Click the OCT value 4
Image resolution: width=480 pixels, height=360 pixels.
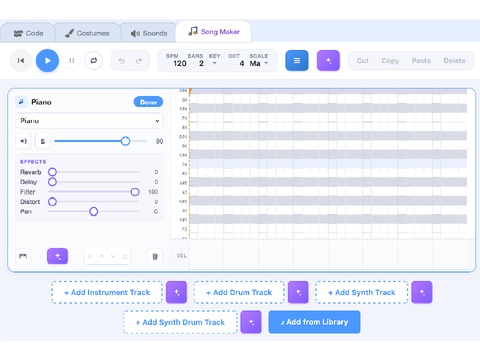point(242,63)
